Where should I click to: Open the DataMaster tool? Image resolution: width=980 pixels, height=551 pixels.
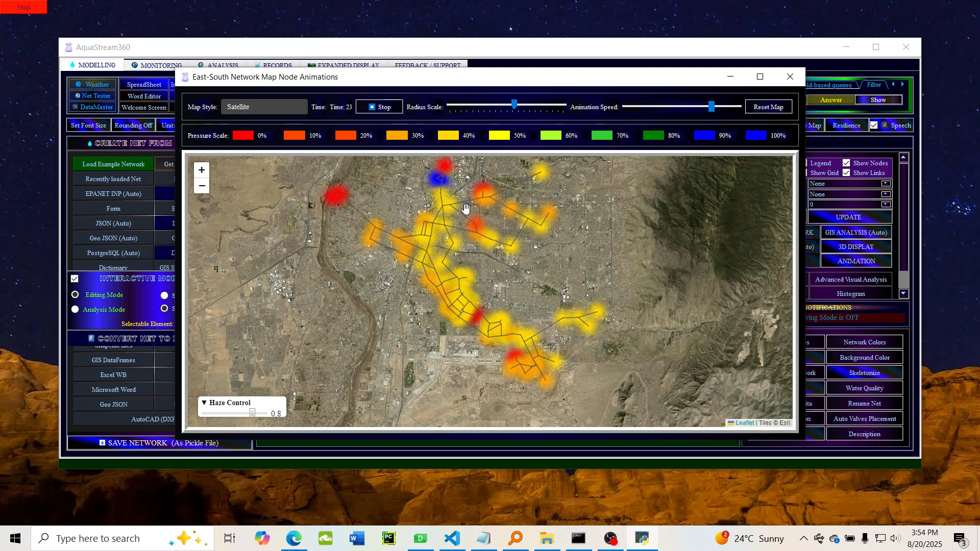(92, 107)
